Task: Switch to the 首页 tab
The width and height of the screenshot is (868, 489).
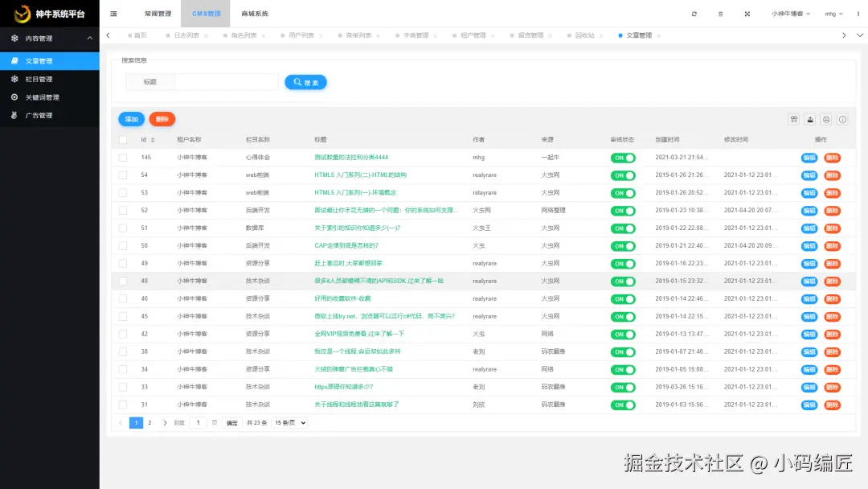Action: (137, 35)
